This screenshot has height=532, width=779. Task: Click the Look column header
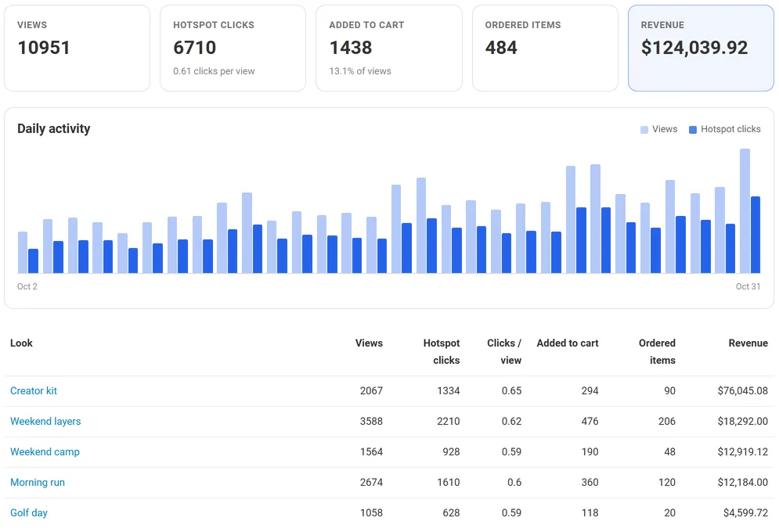tap(21, 343)
